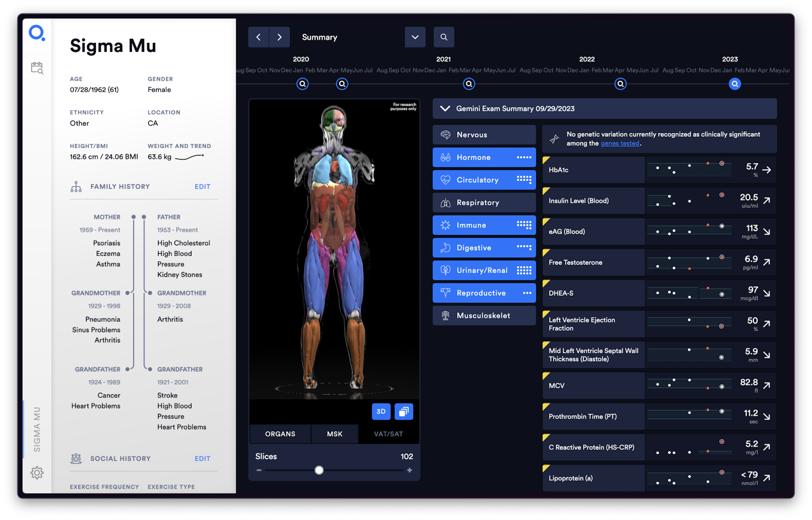
Task: Go forward with the right arrow
Action: [279, 37]
